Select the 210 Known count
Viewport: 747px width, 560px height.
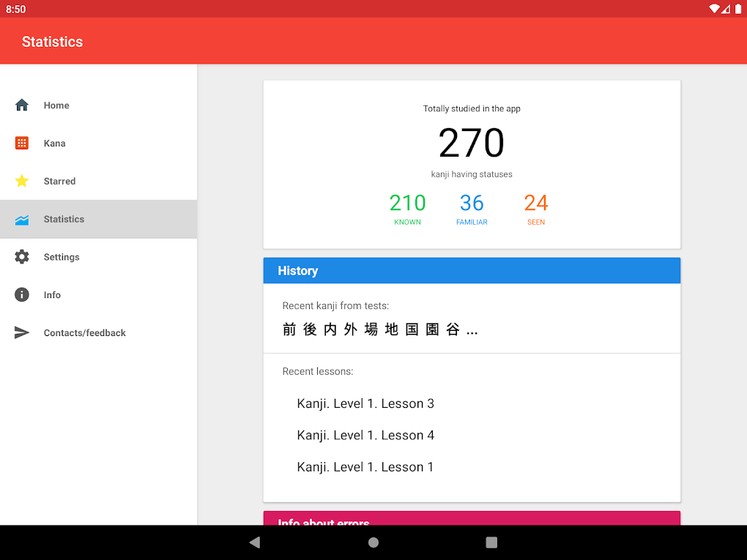click(x=407, y=209)
